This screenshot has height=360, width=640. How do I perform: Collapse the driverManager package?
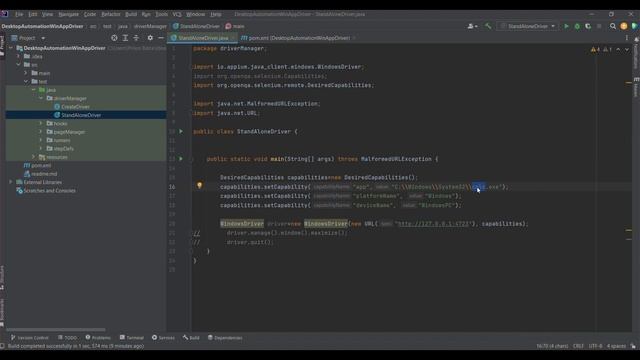coord(41,98)
